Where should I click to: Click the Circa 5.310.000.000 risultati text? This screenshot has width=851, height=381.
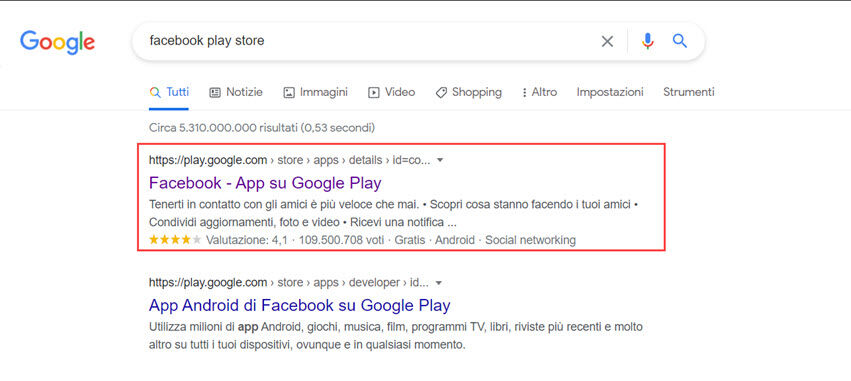(x=262, y=128)
